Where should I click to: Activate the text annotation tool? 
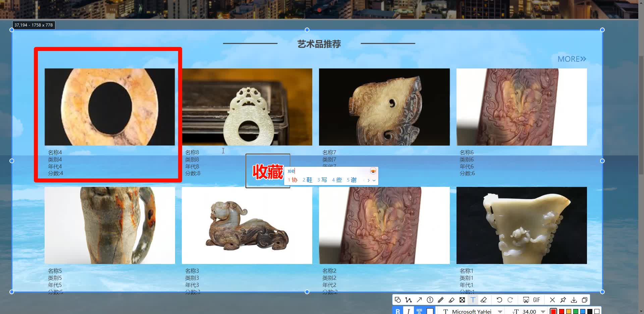(473, 300)
